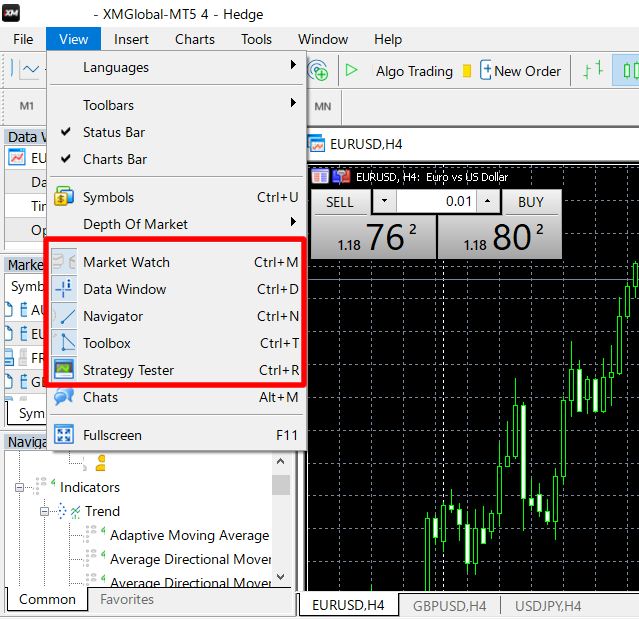
Task: Switch to the GBPUSD,H4 chart tab
Action: click(x=450, y=606)
